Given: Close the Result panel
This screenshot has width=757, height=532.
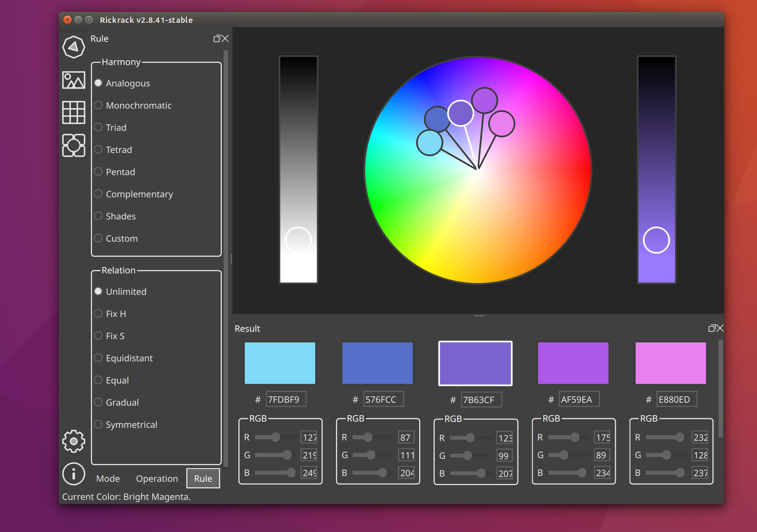Looking at the screenshot, I should point(720,328).
